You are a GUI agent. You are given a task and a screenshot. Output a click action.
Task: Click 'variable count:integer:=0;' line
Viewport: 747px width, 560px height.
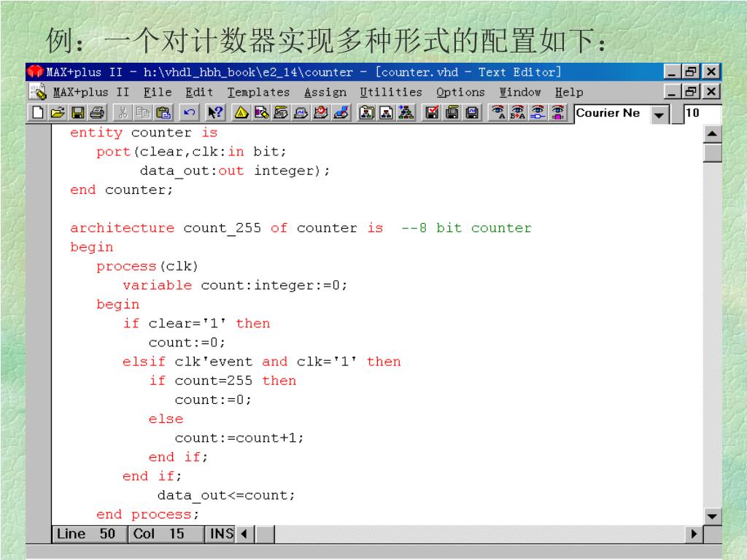[235, 285]
